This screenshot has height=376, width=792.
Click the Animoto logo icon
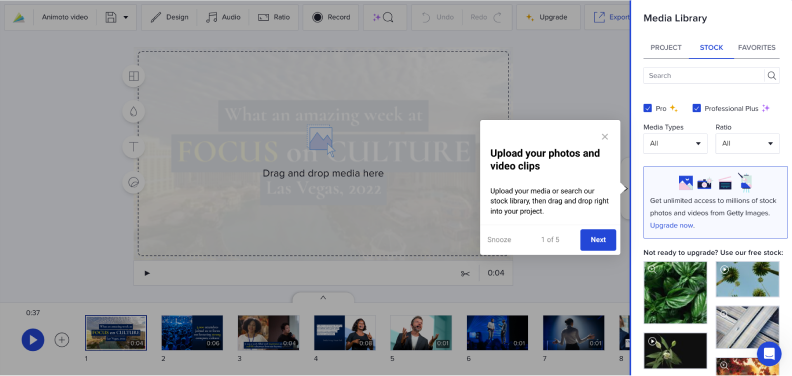pyautogui.click(x=19, y=17)
